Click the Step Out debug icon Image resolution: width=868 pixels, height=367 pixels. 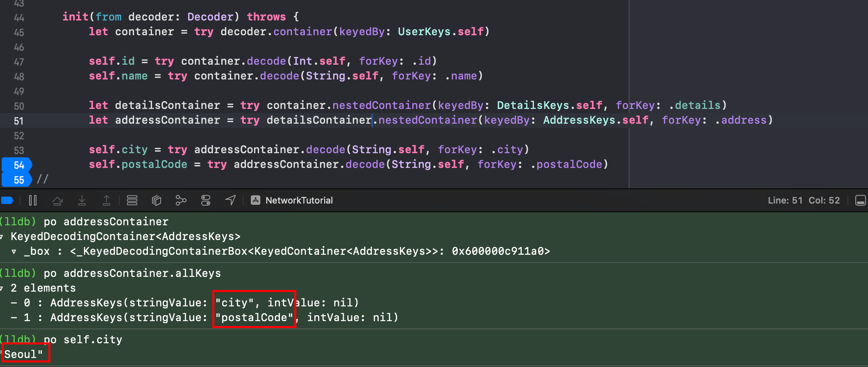(107, 200)
